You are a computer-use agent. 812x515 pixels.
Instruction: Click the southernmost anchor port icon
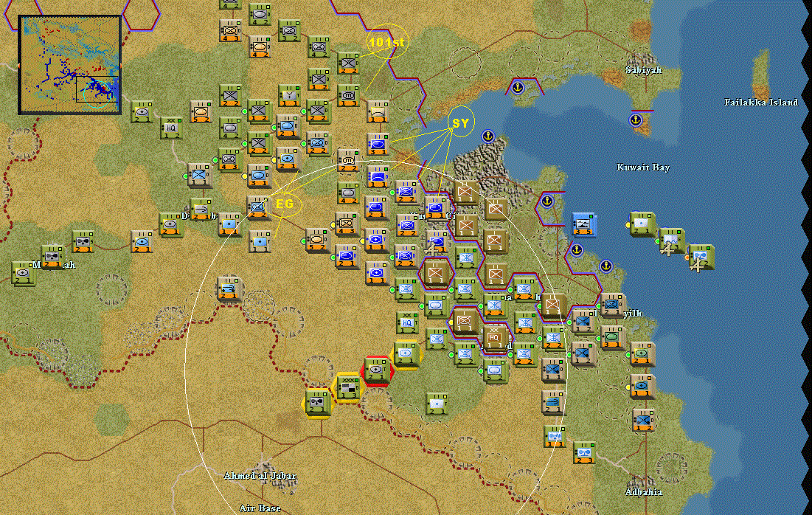605,266
